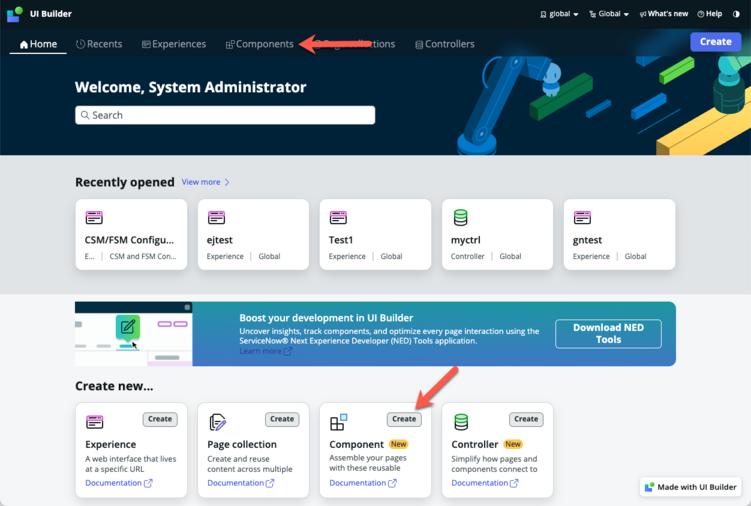Screen dimensions: 751x506
Task: Click the blue Create button in header
Action: point(716,42)
